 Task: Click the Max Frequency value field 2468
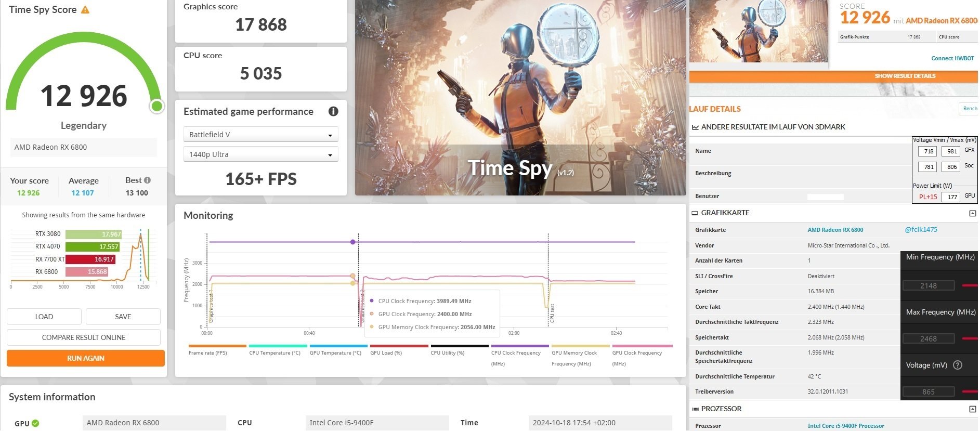[929, 338]
